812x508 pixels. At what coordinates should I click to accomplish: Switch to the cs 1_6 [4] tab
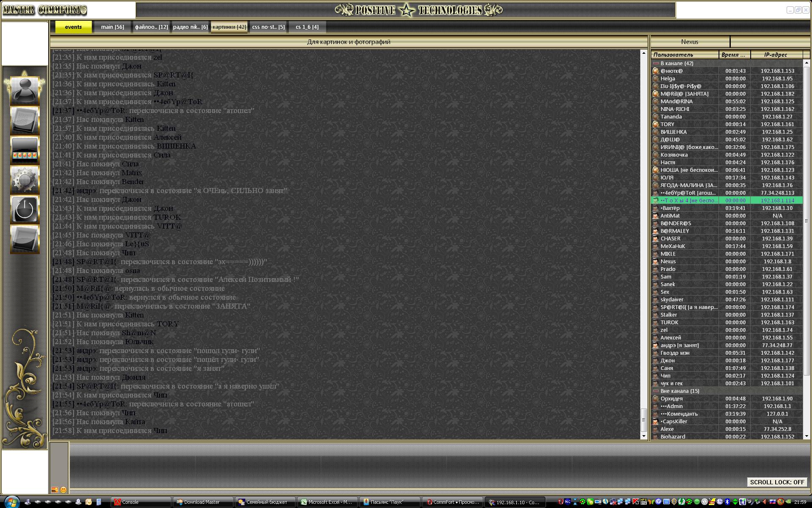pos(307,27)
